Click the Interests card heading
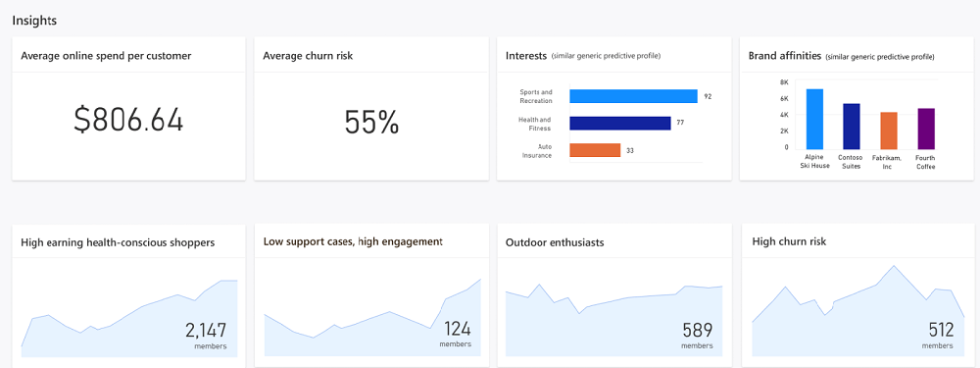Image resolution: width=980 pixels, height=368 pixels. pos(526,56)
